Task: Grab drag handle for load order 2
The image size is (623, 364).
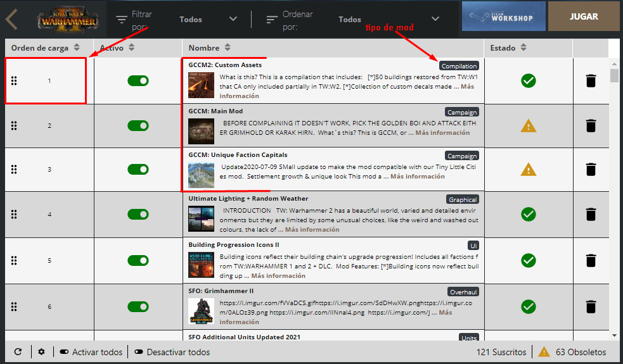Action: click(x=14, y=126)
